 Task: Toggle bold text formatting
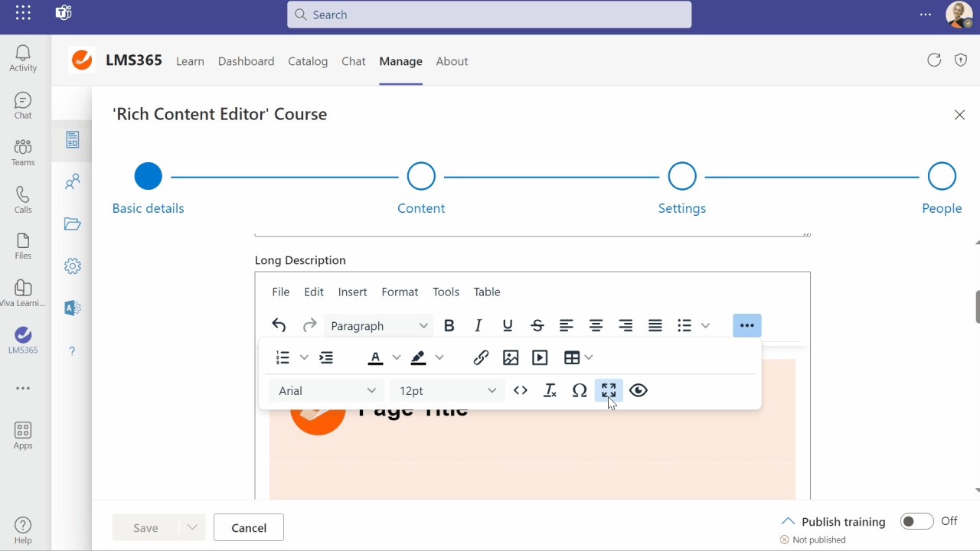click(x=449, y=326)
